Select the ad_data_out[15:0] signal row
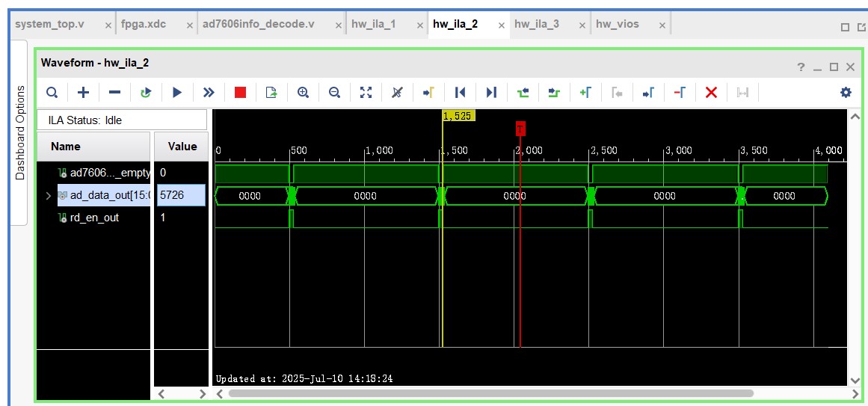This screenshot has width=868, height=406. tap(104, 195)
